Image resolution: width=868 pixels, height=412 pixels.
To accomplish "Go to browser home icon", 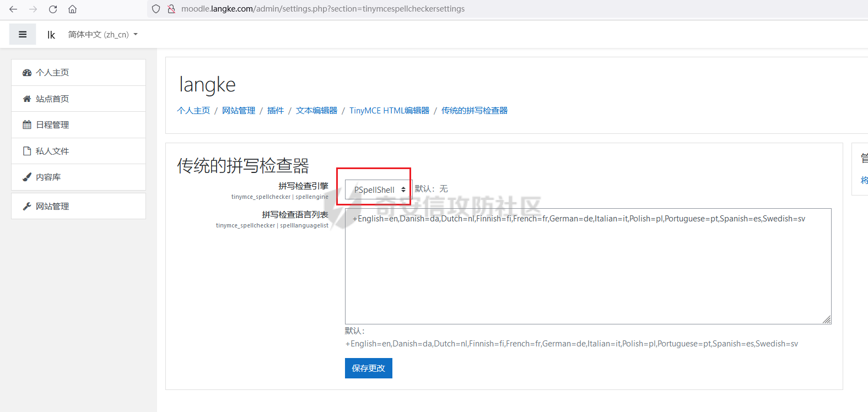I will click(x=72, y=9).
